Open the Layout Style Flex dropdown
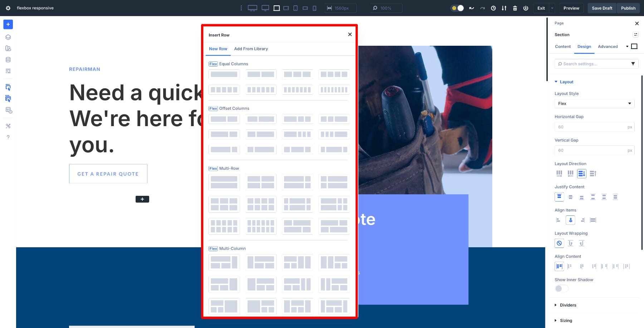The height and width of the screenshot is (328, 644). [594, 104]
